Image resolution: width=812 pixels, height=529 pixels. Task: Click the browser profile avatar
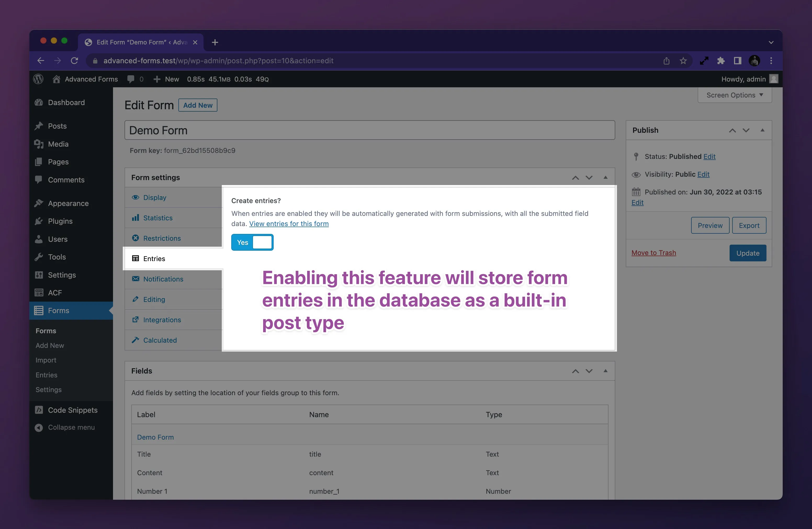pyautogui.click(x=754, y=61)
